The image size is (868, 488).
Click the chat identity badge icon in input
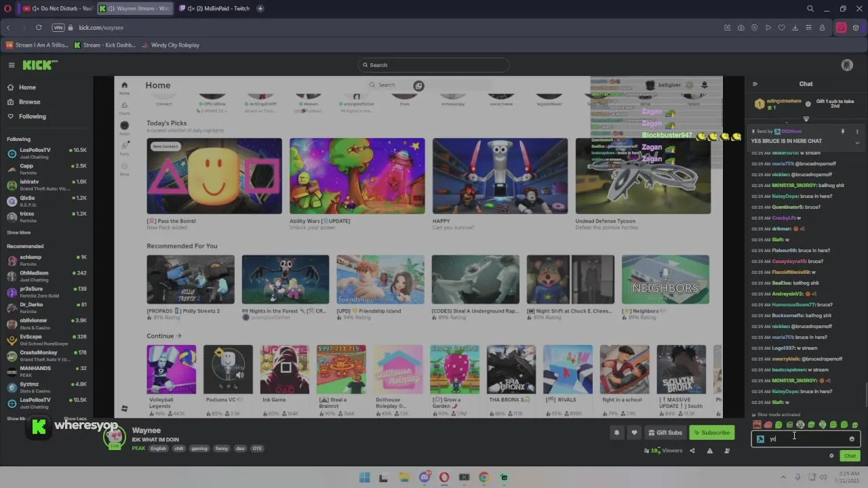pyautogui.click(x=760, y=439)
